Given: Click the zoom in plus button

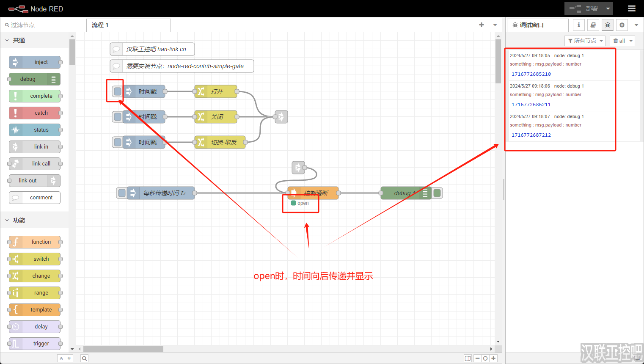Looking at the screenshot, I should tap(493, 358).
